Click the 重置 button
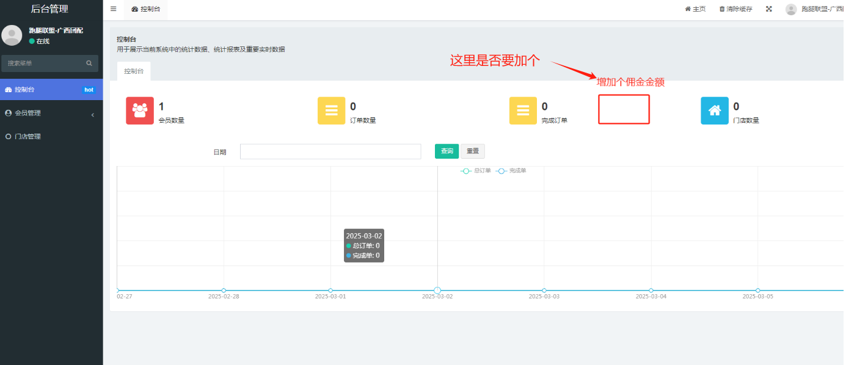868x365 pixels. pyautogui.click(x=473, y=151)
